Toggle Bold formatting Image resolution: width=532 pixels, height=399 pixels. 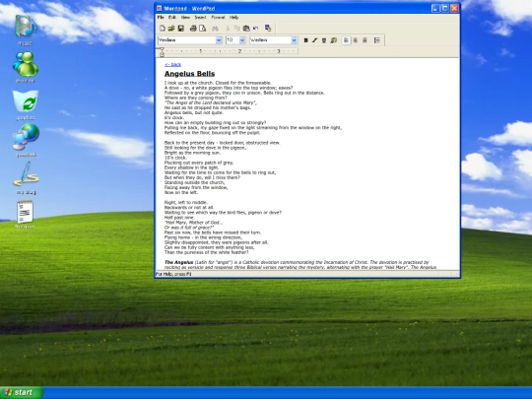coord(305,40)
